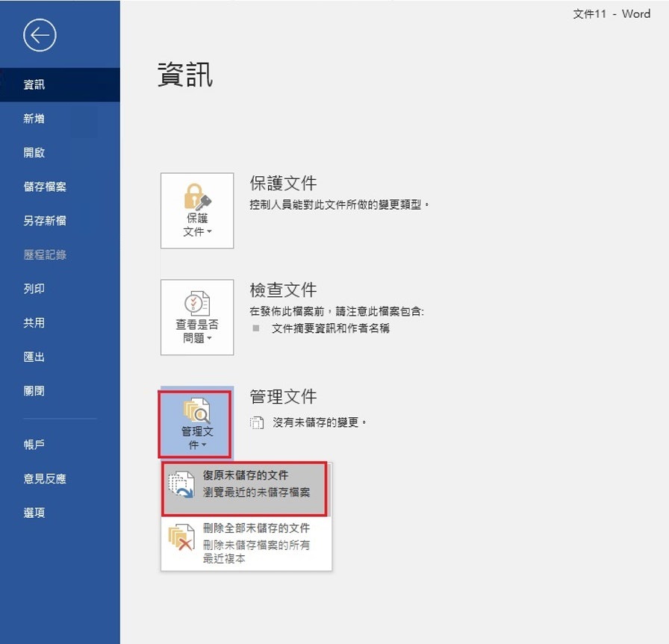Choose 另存新檔 from the sidebar

pos(45,221)
